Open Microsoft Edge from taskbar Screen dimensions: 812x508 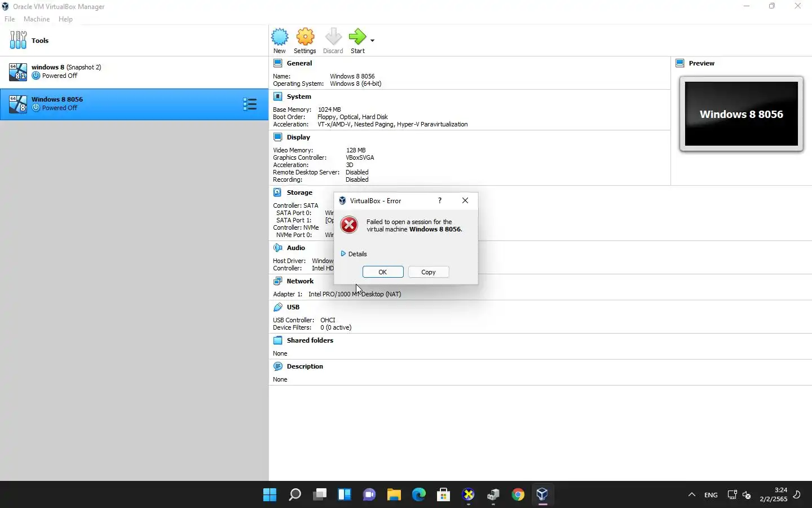tap(419, 495)
